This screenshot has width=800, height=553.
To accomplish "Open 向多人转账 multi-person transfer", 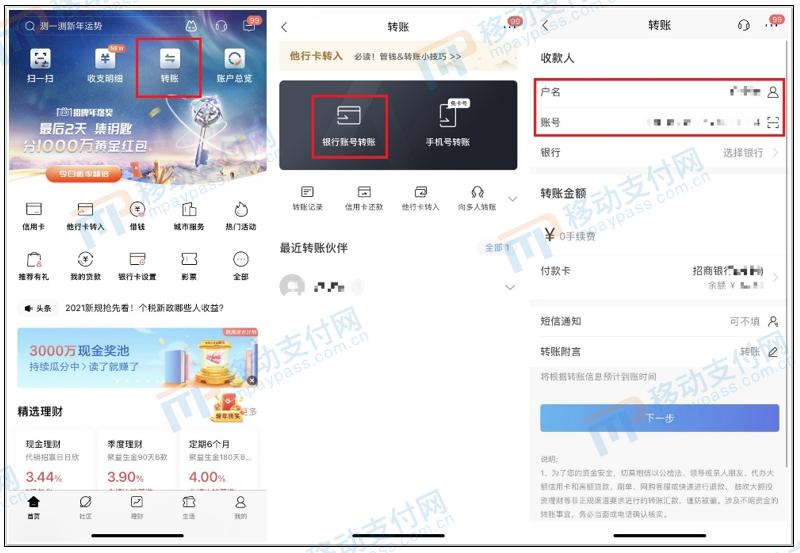I will click(x=477, y=198).
